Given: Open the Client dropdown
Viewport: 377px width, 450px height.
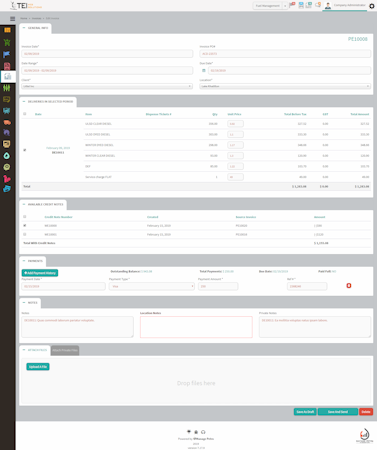Looking at the screenshot, I should pyautogui.click(x=107, y=86).
